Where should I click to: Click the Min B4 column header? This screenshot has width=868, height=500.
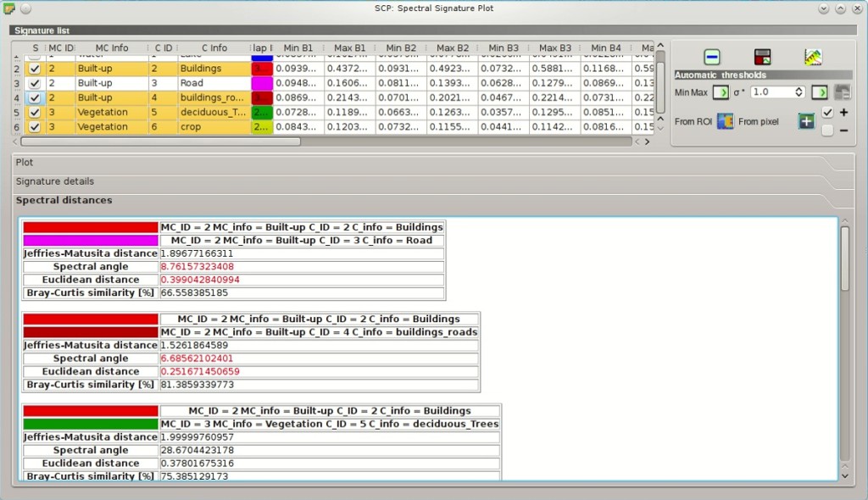605,48
